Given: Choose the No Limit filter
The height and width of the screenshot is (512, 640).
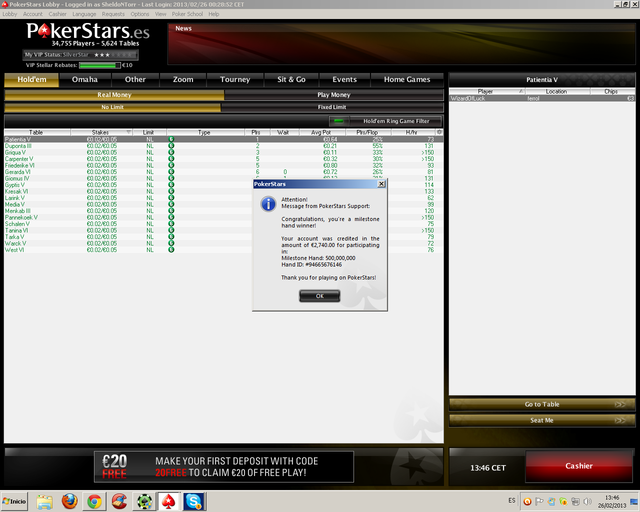Looking at the screenshot, I should pos(112,107).
